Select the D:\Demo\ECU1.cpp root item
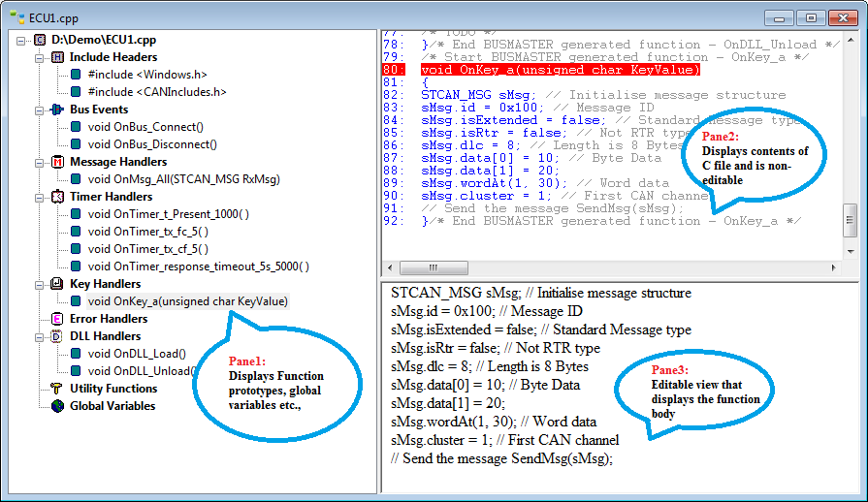868x502 pixels. point(104,40)
